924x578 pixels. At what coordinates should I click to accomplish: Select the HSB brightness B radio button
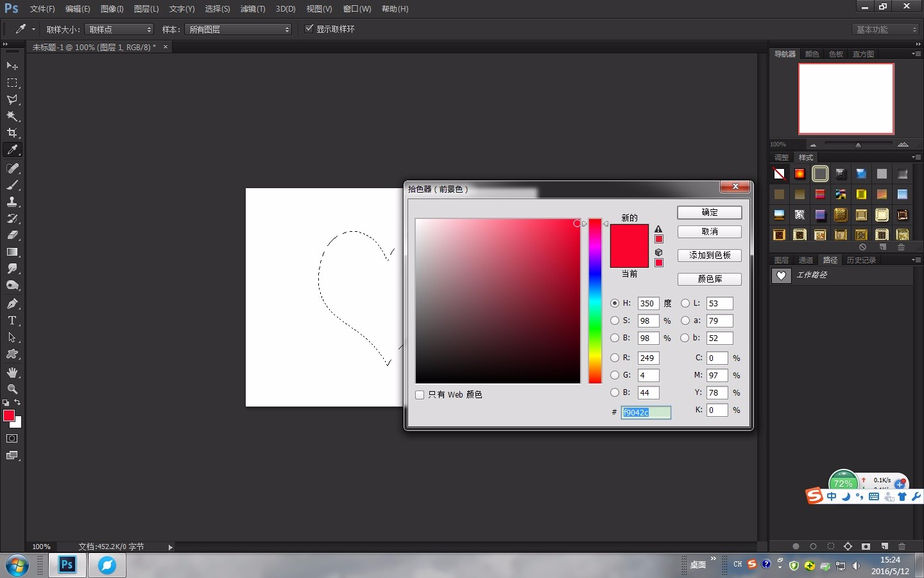click(x=615, y=338)
